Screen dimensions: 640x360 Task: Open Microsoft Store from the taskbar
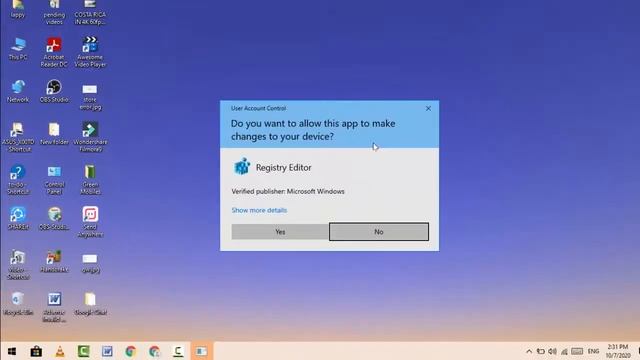click(x=36, y=351)
